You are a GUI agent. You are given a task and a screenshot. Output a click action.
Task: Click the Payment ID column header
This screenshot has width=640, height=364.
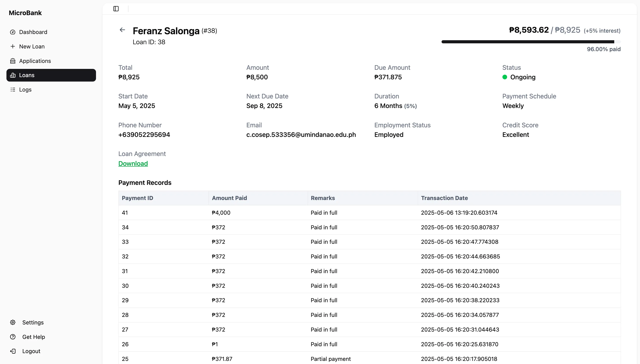point(138,198)
